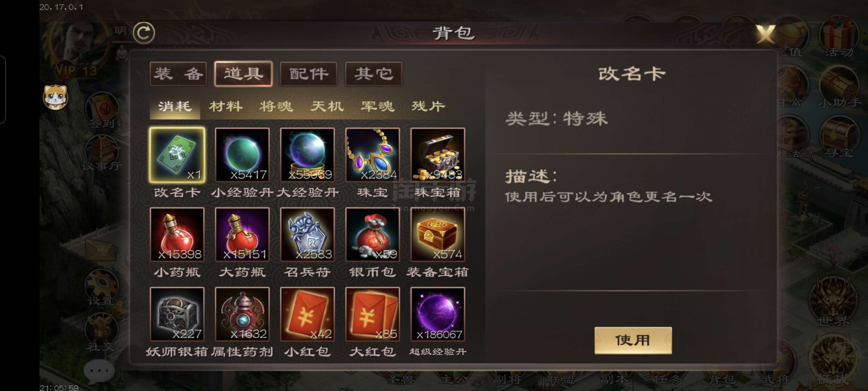The height and width of the screenshot is (391, 868).
Task: Select the 珠宝箱 treasure chest item
Action: (x=438, y=155)
